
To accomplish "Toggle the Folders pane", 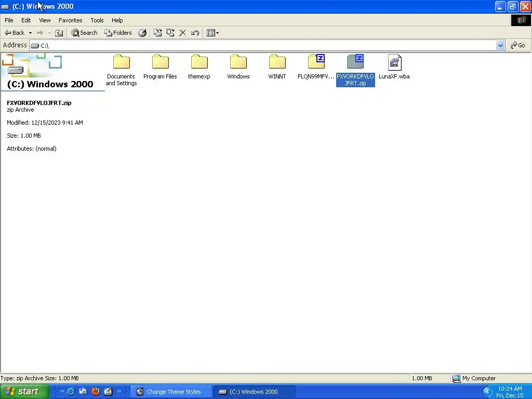I will tap(118, 33).
